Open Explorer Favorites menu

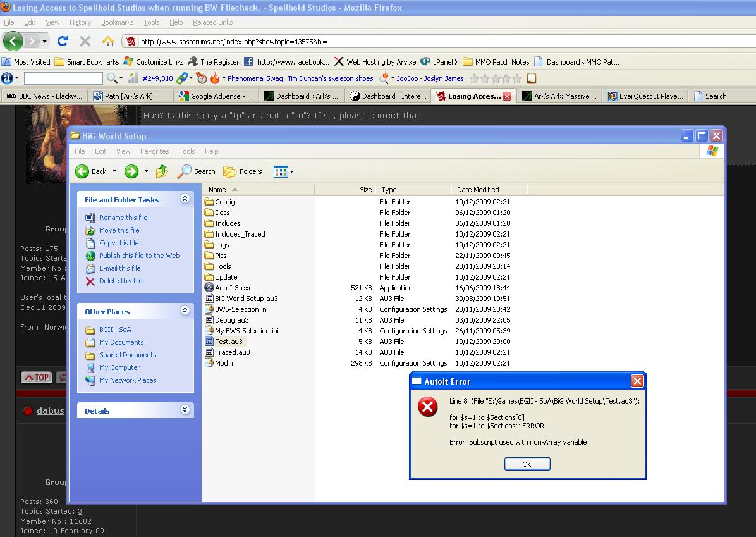point(154,151)
